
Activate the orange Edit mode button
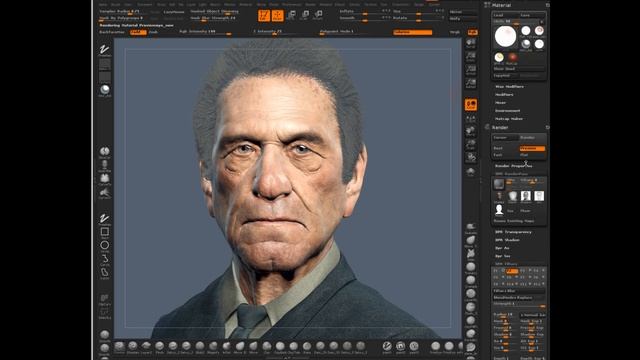pos(264,16)
